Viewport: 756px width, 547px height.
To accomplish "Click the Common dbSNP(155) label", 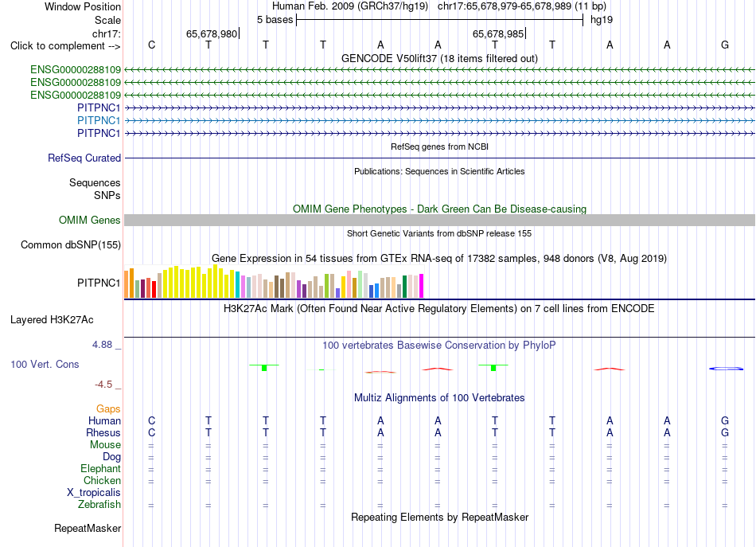I will point(70,244).
